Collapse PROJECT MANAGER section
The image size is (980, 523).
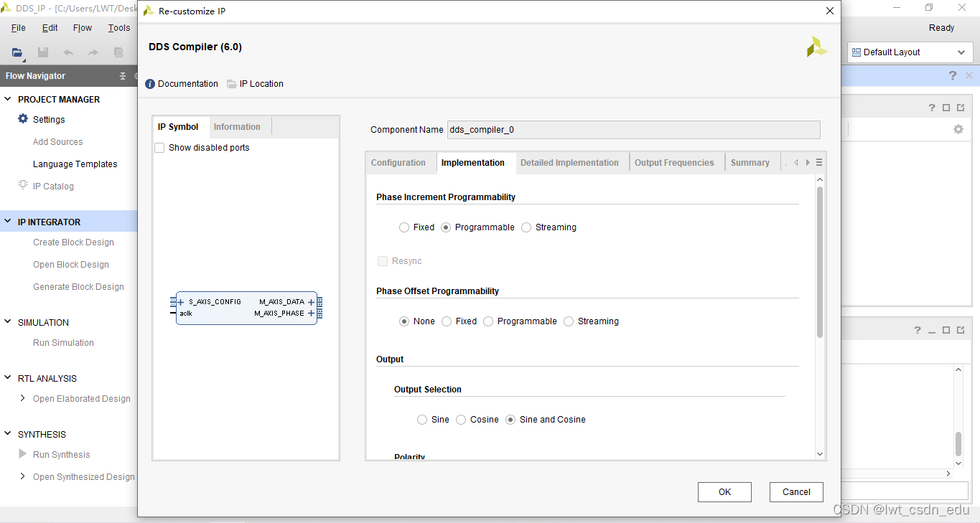click(x=8, y=99)
